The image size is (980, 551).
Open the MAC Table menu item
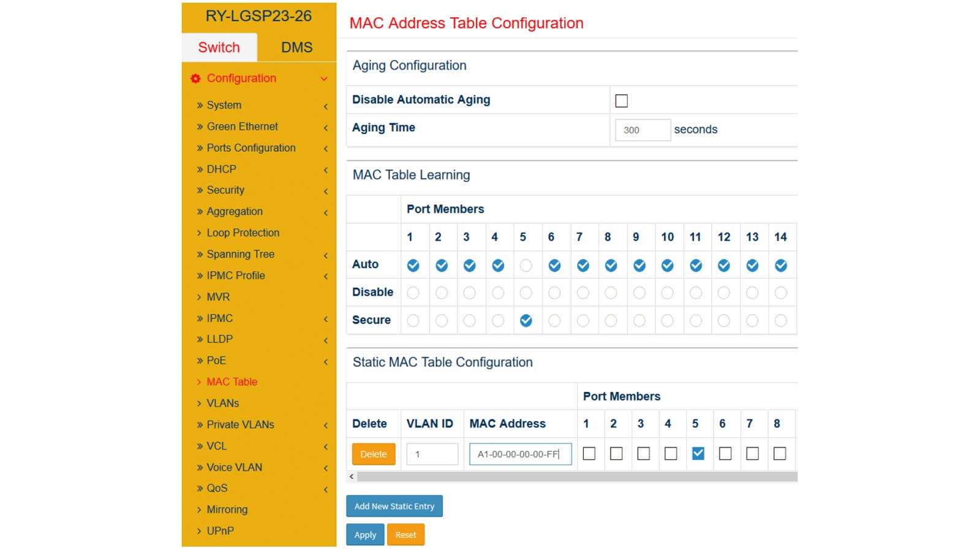(232, 382)
